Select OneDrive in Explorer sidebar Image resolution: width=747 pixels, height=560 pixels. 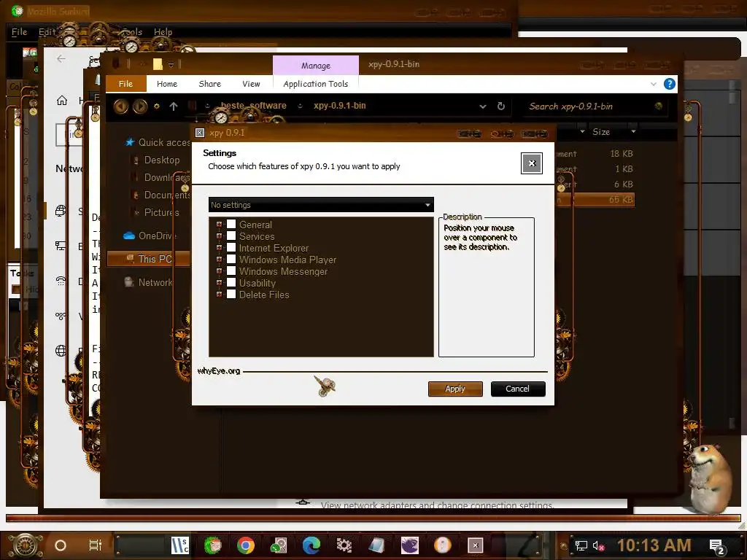pyautogui.click(x=150, y=236)
